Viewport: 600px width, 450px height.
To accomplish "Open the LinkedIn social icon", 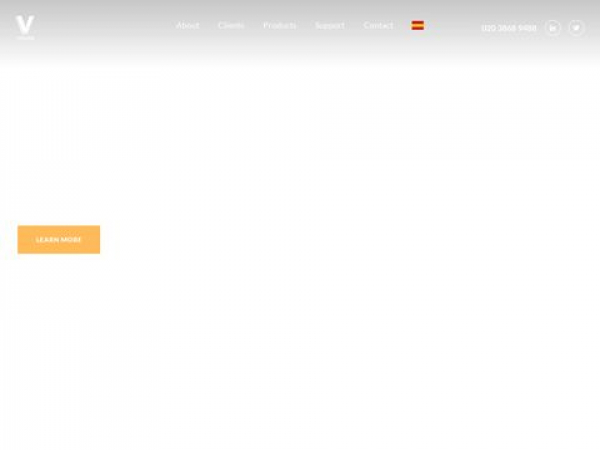I will (x=553, y=28).
